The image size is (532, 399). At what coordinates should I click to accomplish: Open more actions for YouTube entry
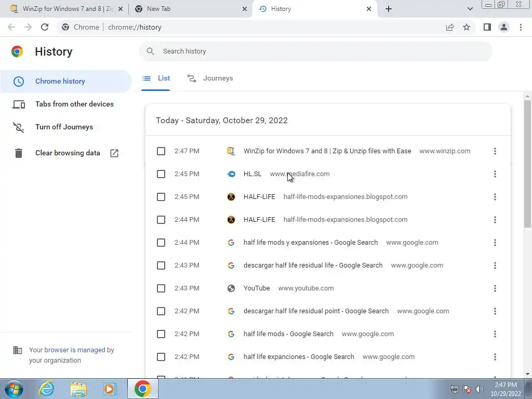pos(495,288)
